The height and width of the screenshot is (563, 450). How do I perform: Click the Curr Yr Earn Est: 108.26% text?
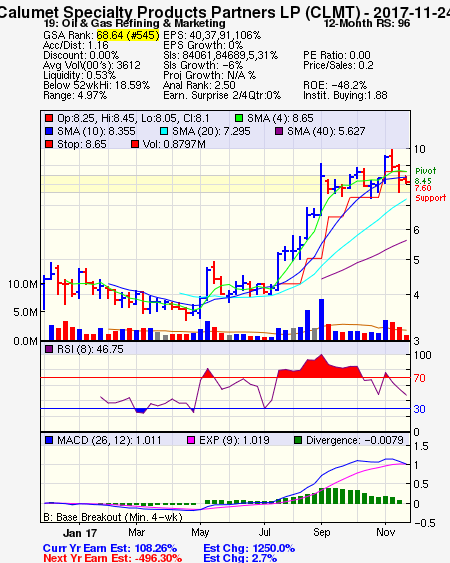(110, 549)
